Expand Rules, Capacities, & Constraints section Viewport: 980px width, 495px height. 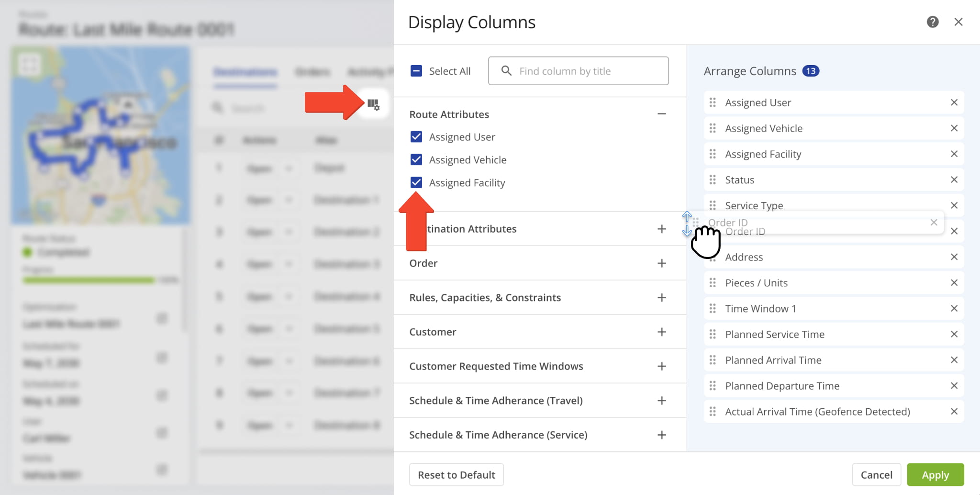pyautogui.click(x=661, y=298)
